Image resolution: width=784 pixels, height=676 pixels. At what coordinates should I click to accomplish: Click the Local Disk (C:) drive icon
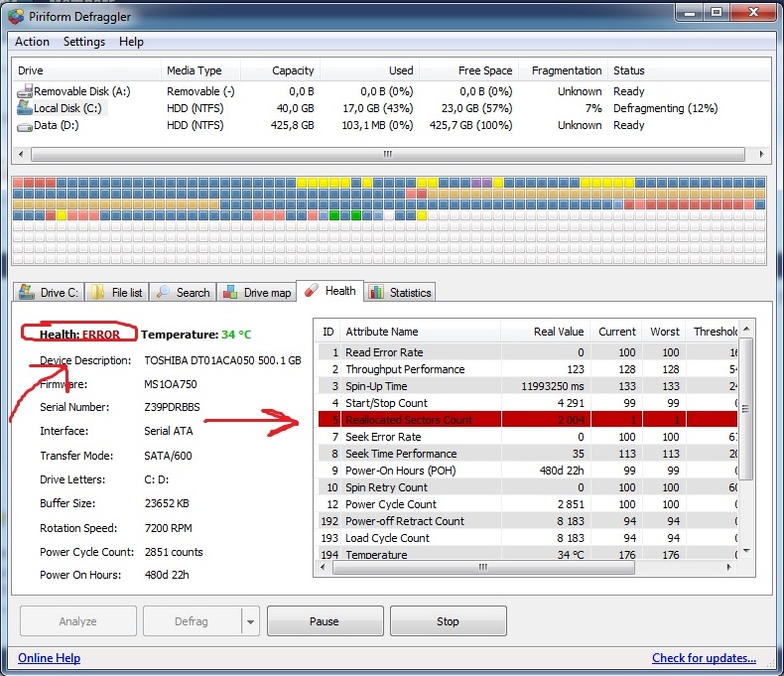coord(25,107)
